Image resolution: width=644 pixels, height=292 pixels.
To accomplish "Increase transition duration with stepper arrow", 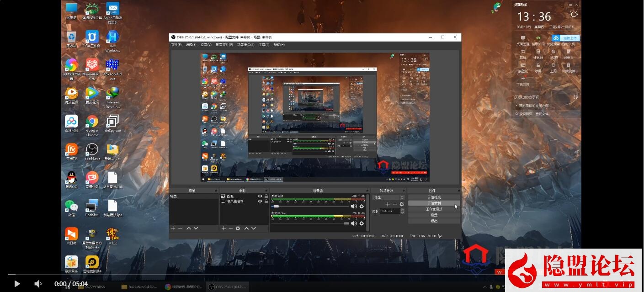I will pos(402,210).
